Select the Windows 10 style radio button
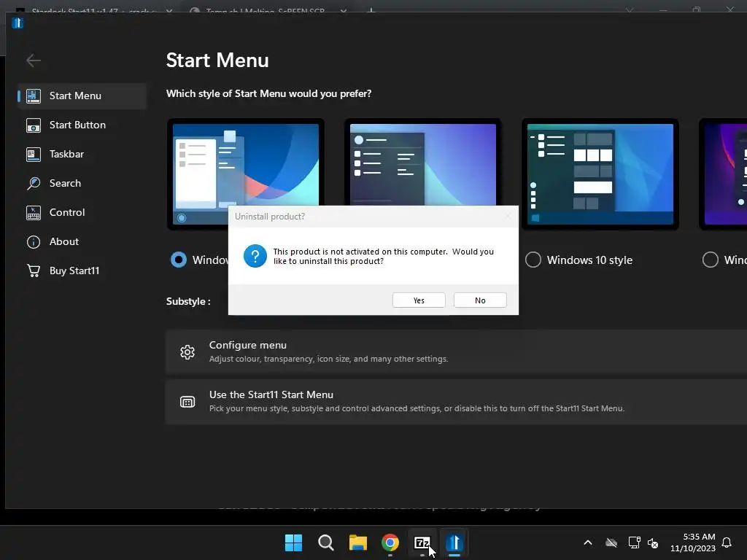 (533, 260)
